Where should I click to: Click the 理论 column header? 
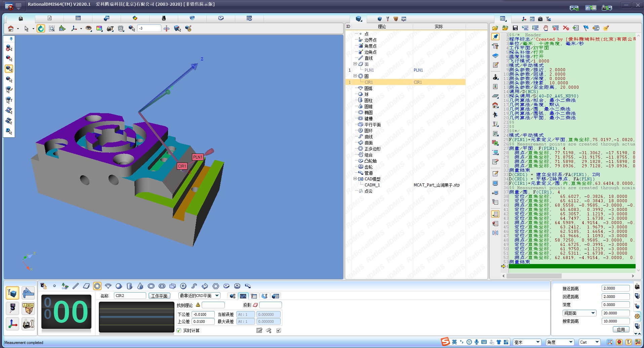click(382, 27)
